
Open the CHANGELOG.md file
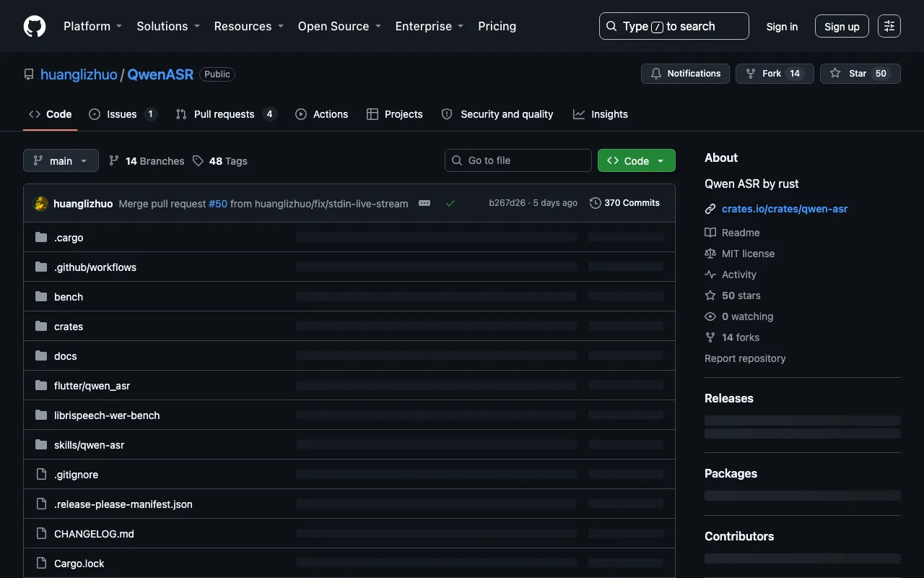click(x=94, y=534)
